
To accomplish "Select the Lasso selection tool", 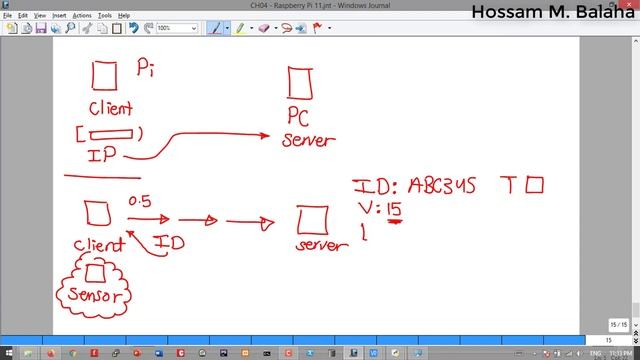I will (287, 28).
